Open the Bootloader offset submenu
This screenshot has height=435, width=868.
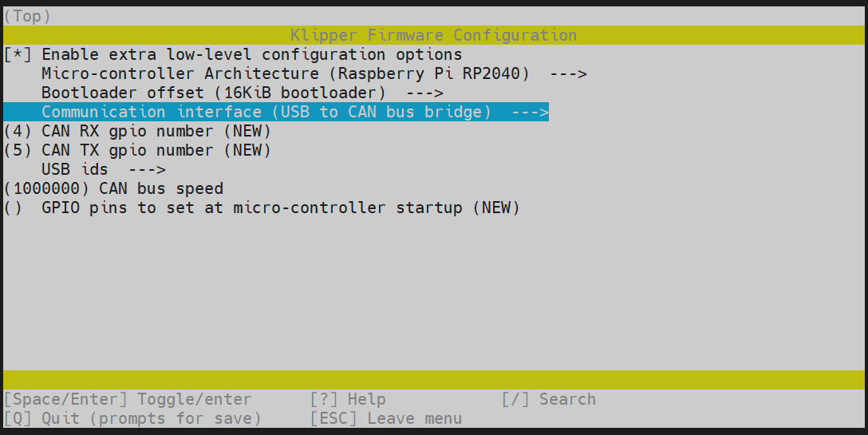click(214, 93)
